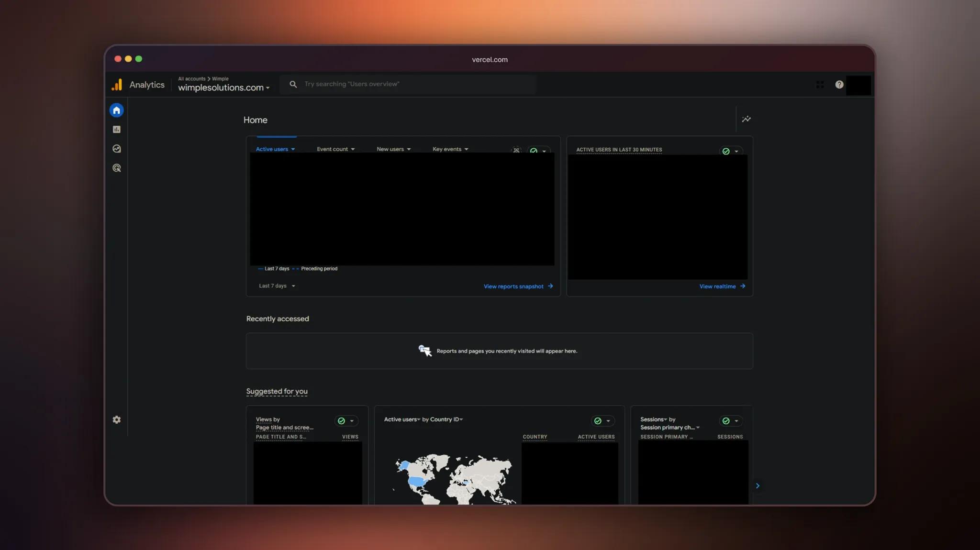
Task: Click the ACTIVE USERS column header in map card
Action: click(x=596, y=437)
